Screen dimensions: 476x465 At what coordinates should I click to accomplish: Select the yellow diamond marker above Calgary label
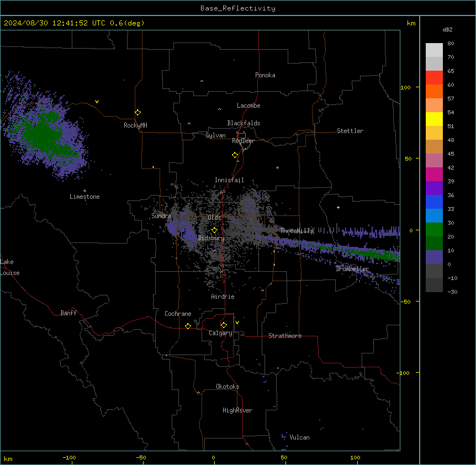(224, 325)
